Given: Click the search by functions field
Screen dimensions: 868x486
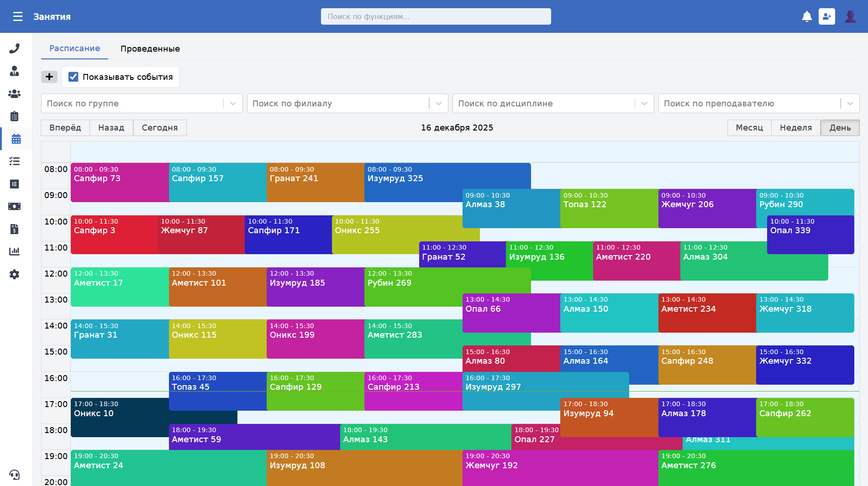Looking at the screenshot, I should 436,16.
